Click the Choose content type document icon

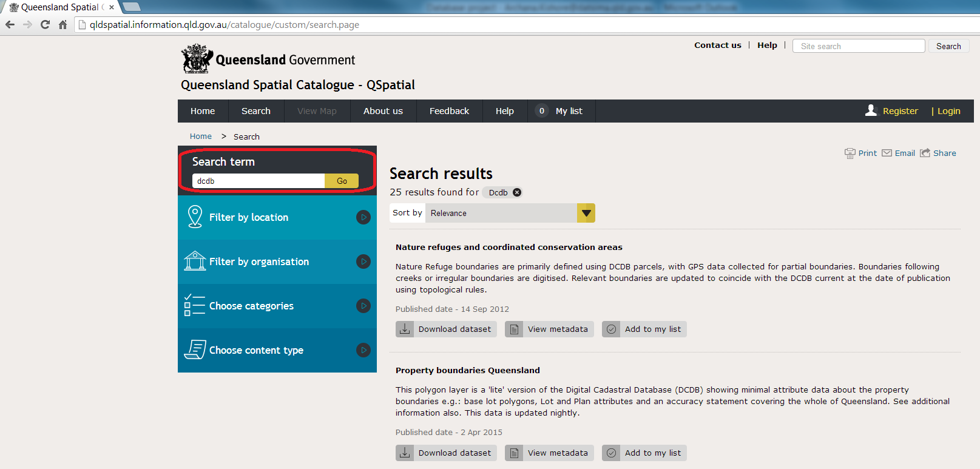(195, 349)
